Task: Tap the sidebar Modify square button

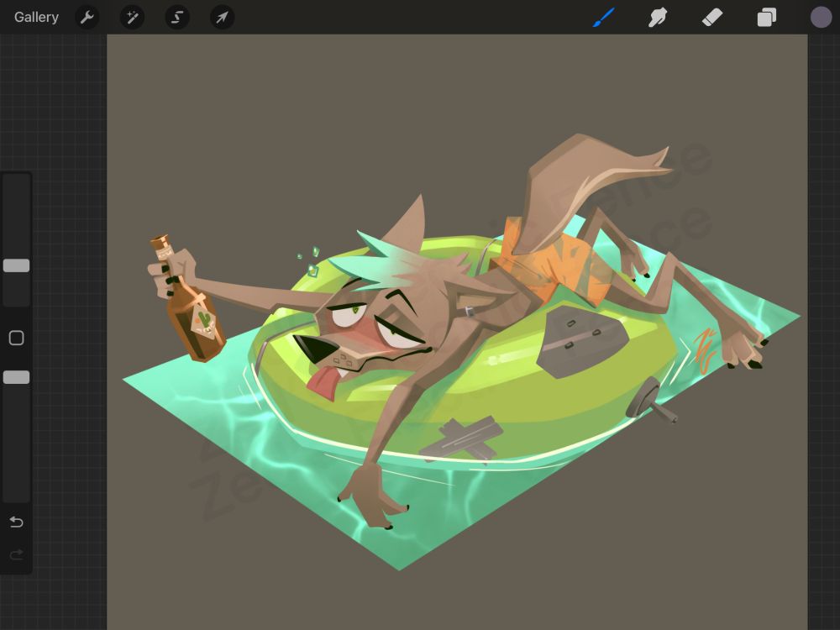Action: click(x=17, y=338)
